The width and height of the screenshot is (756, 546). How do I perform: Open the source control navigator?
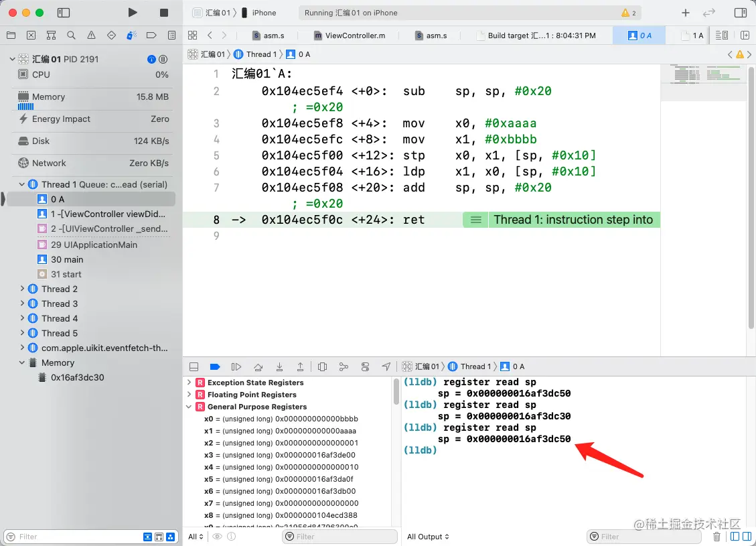(x=31, y=36)
